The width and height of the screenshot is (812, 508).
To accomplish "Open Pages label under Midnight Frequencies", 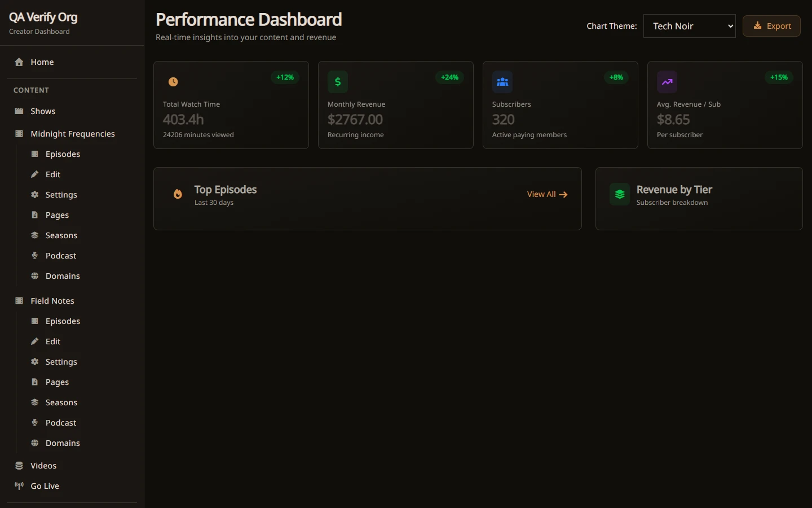I will coord(57,215).
